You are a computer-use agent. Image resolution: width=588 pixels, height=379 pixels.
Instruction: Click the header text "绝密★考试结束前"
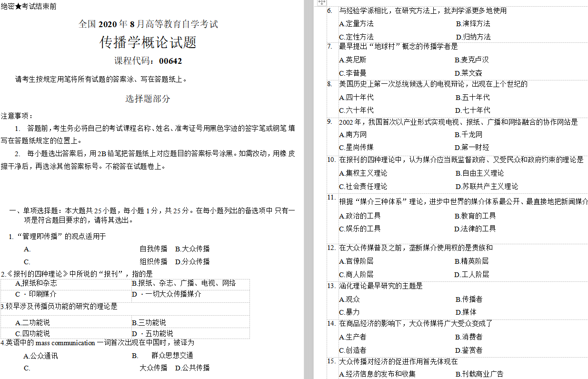pyautogui.click(x=29, y=7)
